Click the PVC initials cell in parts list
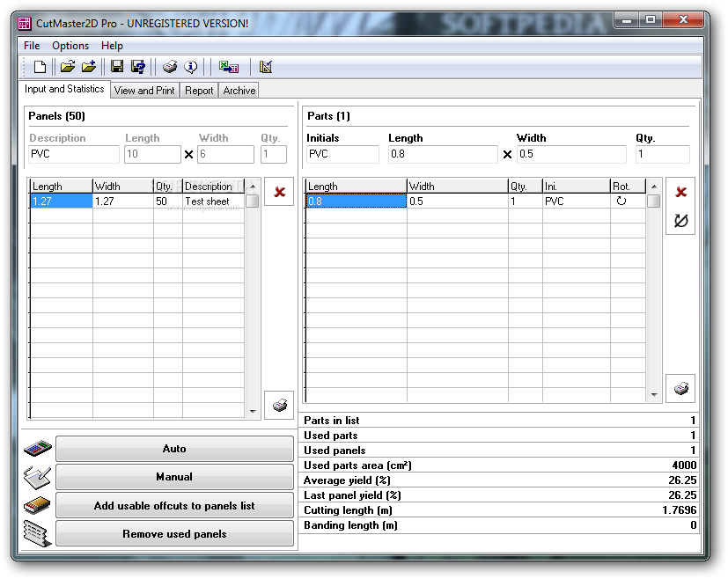This screenshot has width=728, height=579. 577,201
